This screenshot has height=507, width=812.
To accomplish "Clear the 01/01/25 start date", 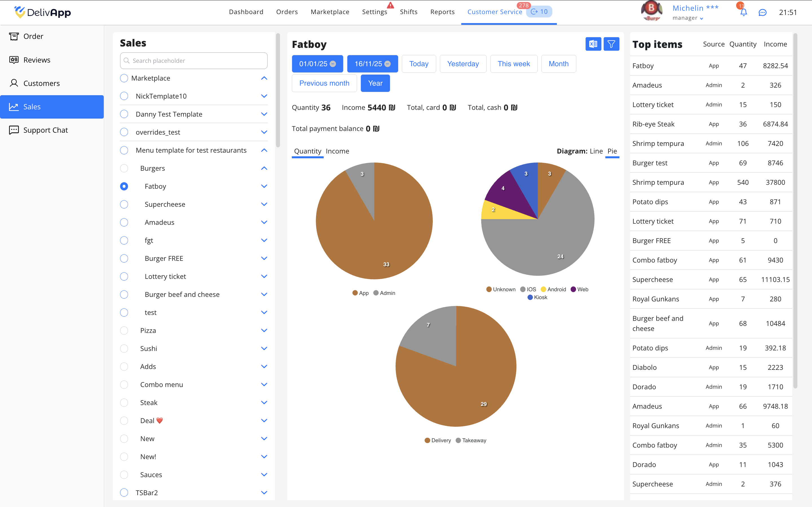I will (333, 64).
